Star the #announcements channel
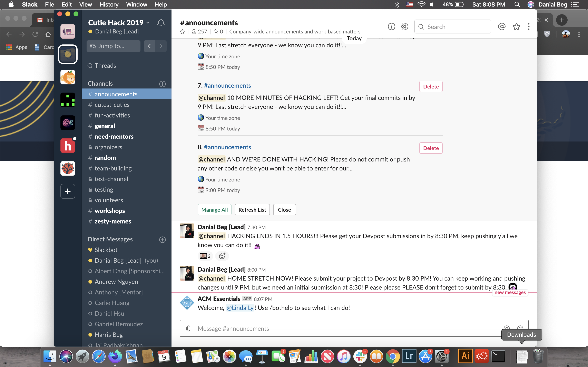The width and height of the screenshot is (588, 367). [x=182, y=32]
